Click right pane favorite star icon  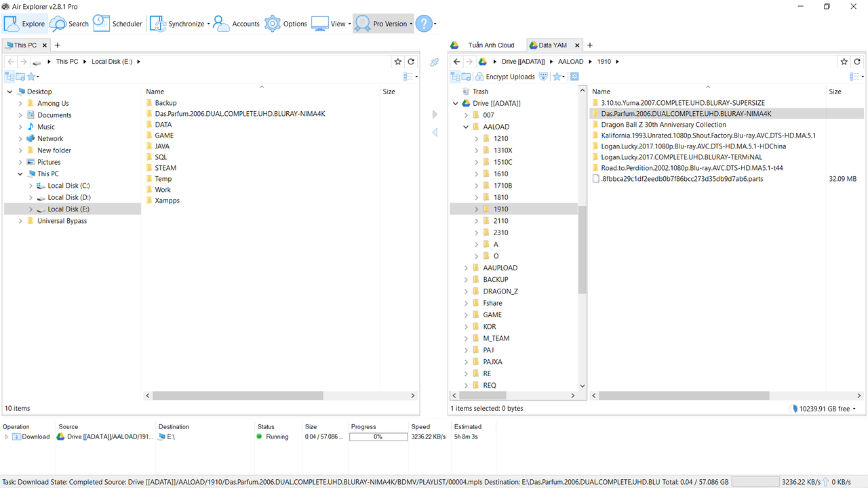click(844, 62)
